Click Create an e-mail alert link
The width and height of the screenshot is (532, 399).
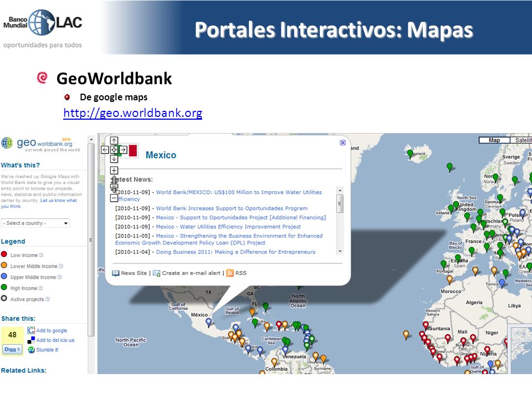(x=191, y=273)
